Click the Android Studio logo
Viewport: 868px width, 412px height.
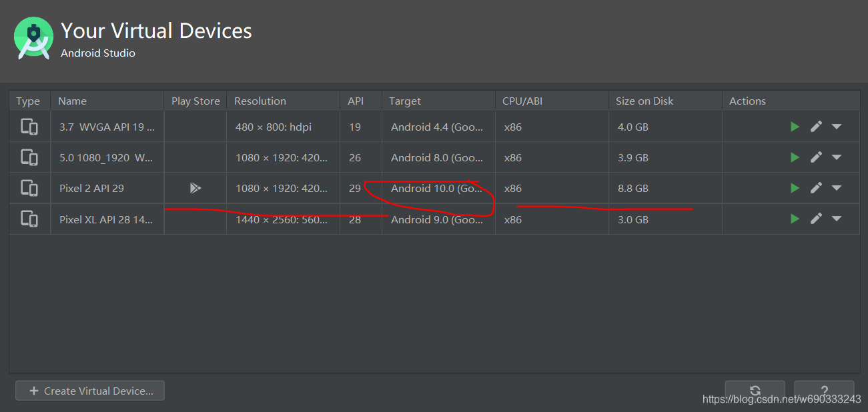33,38
